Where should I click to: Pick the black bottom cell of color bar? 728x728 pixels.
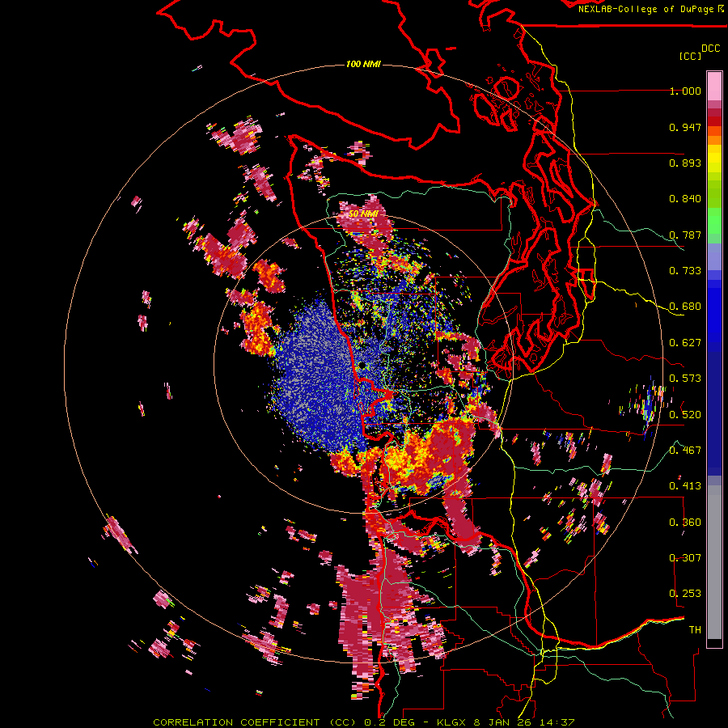click(714, 643)
